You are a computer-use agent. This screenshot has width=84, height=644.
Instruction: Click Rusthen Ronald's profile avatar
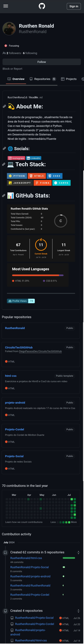(x=9, y=28)
